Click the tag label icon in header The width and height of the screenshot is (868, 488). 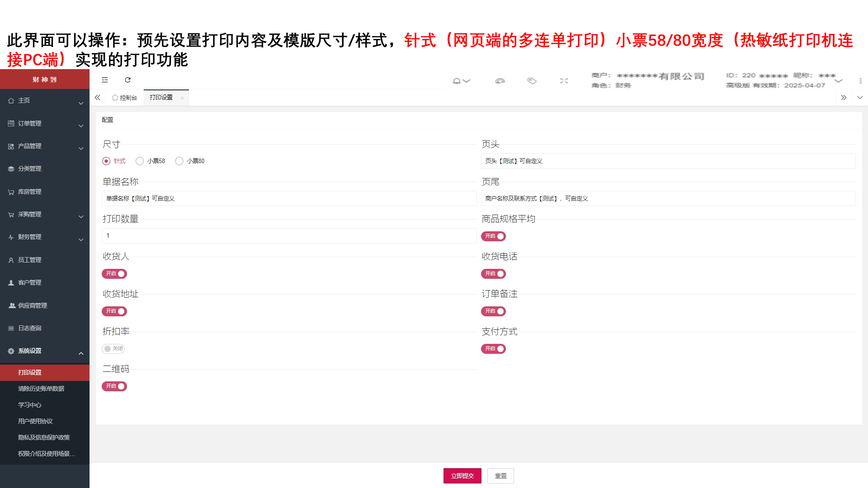(532, 81)
